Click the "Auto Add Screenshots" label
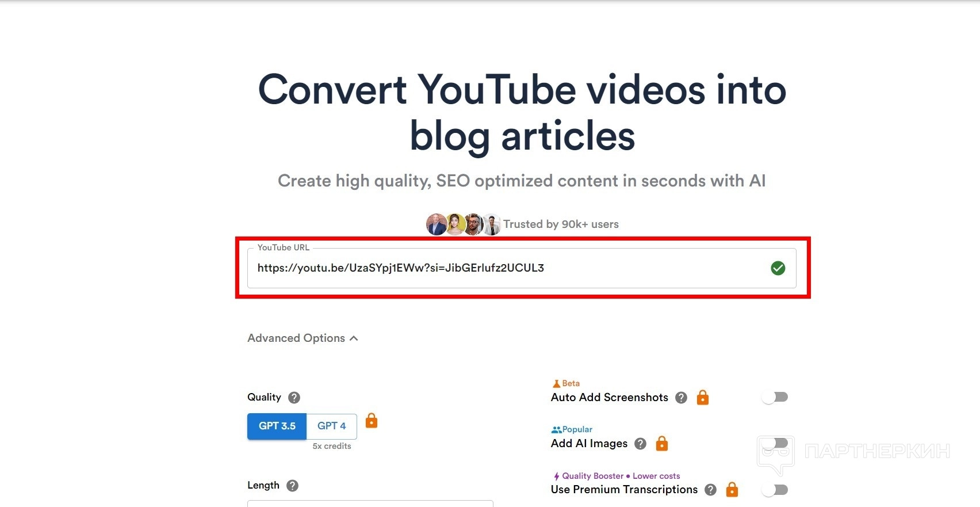This screenshot has height=507, width=980. 610,398
